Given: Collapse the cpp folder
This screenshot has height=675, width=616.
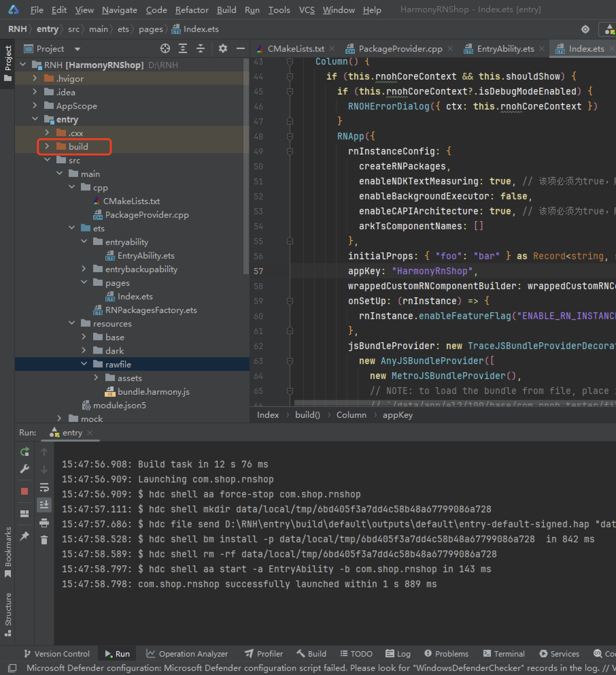Looking at the screenshot, I should tap(72, 187).
